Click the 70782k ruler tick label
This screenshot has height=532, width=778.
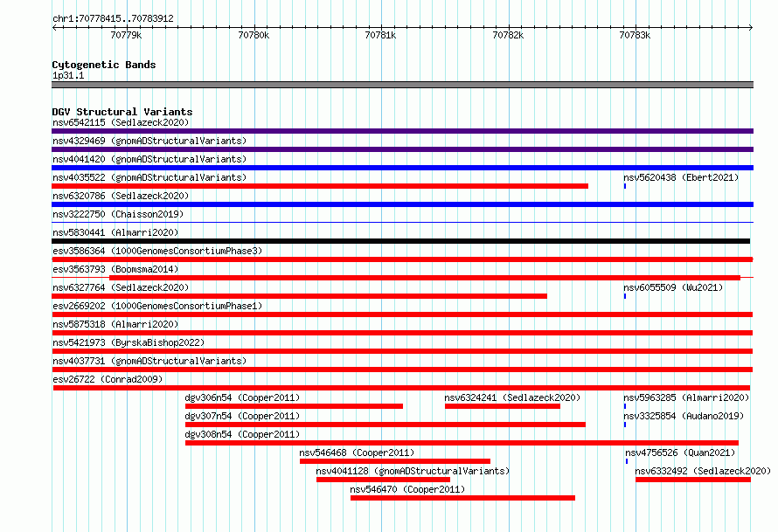[x=508, y=35]
